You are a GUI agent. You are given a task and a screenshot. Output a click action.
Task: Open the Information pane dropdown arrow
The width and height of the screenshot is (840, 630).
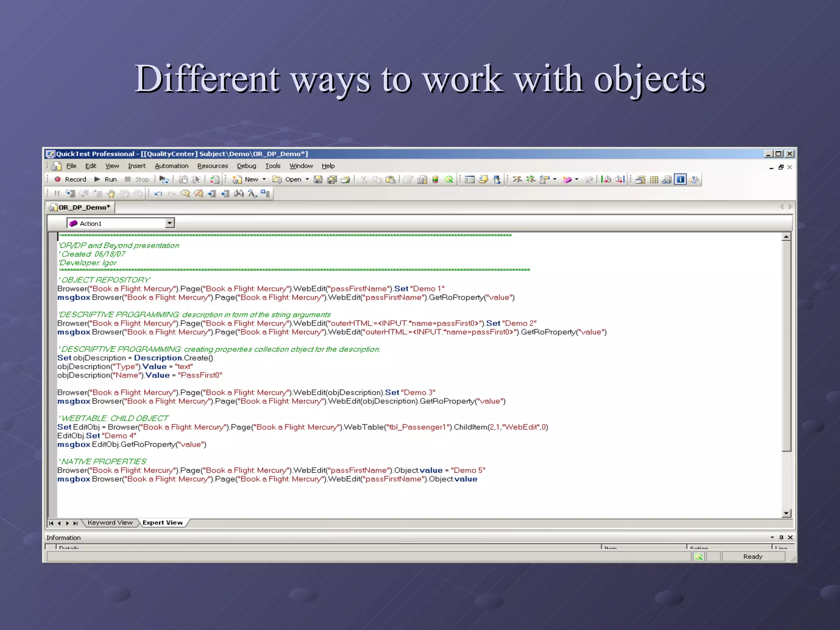[x=772, y=537]
